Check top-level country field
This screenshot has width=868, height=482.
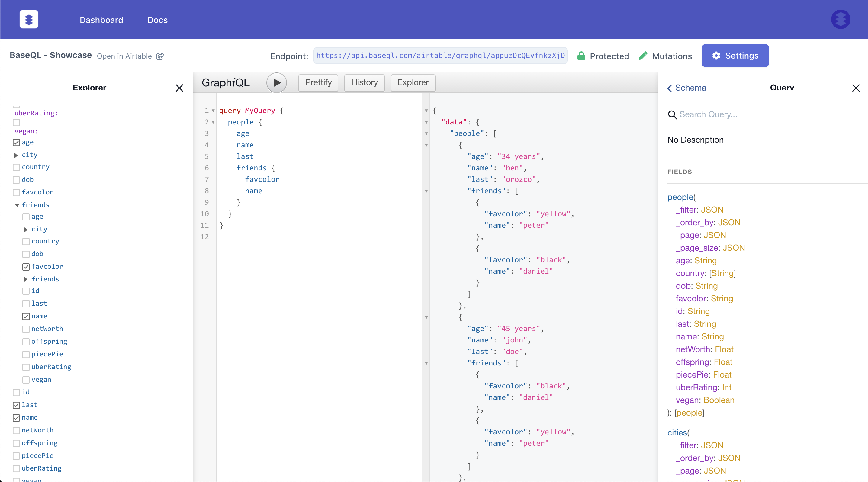coord(16,167)
